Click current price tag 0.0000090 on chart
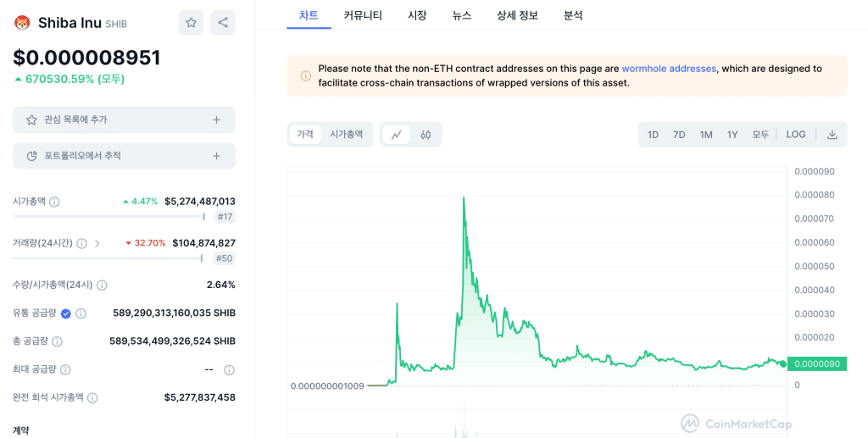The image size is (868, 438). click(817, 364)
